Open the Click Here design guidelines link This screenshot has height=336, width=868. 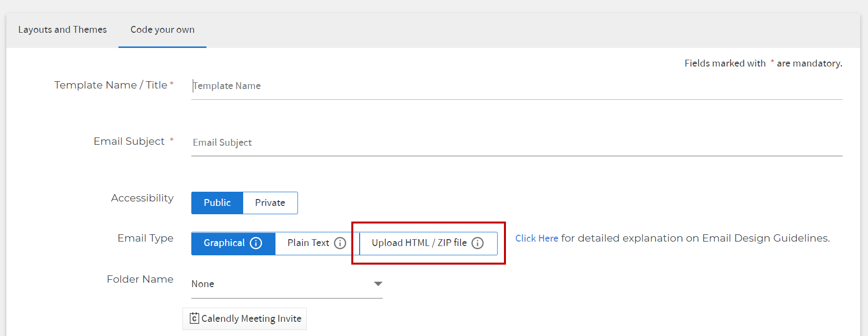click(537, 238)
